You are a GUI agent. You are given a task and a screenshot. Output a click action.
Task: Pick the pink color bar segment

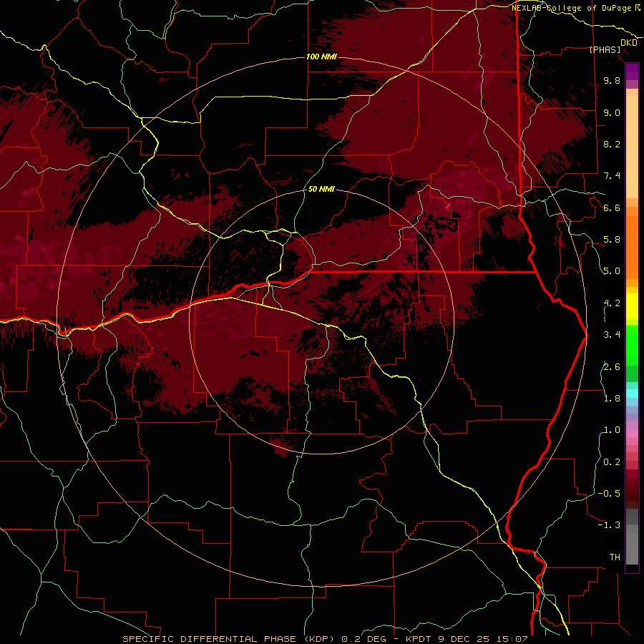[x=632, y=434]
